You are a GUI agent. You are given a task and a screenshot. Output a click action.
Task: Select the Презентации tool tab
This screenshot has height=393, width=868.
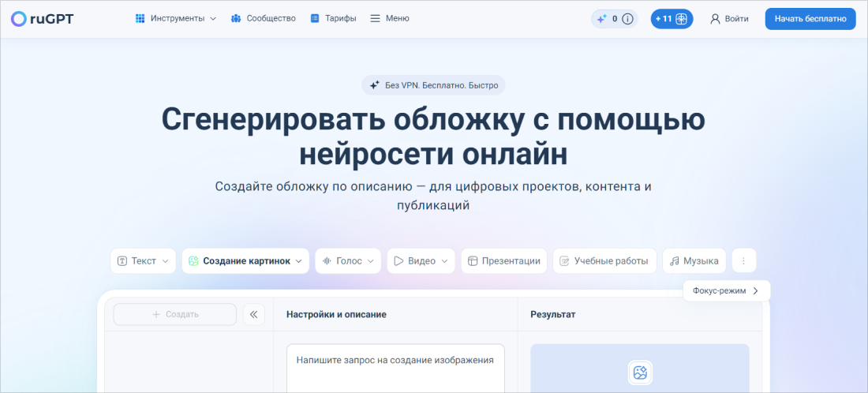503,261
